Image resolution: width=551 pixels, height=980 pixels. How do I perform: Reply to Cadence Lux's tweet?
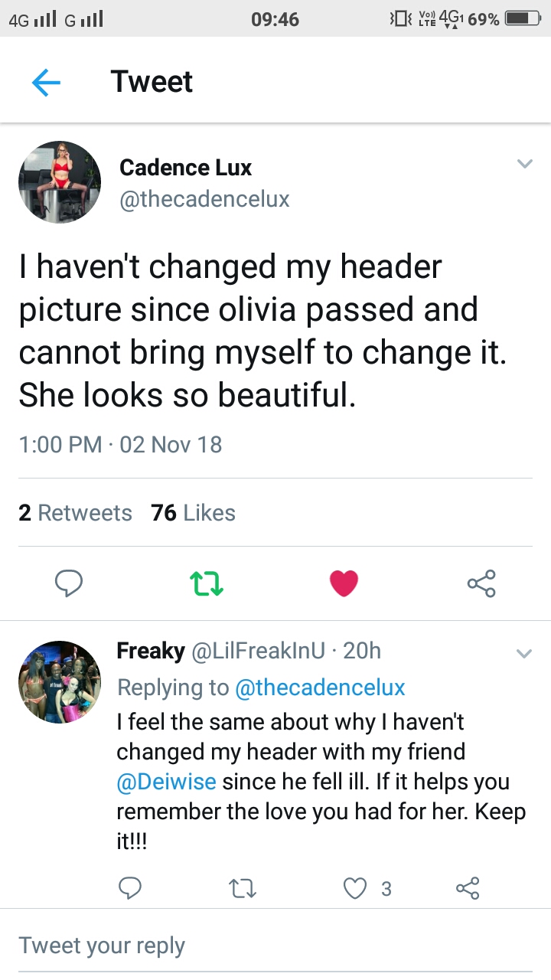click(x=70, y=584)
